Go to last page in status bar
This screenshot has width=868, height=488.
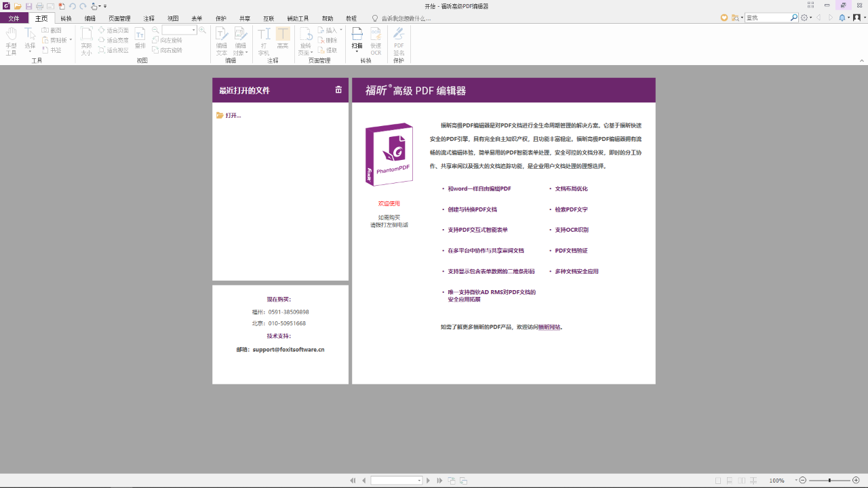[439, 481]
